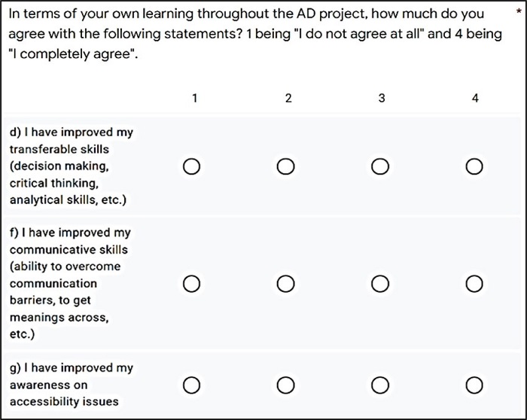Select rating 3 for communicative skills
Screen dimensions: 527x420
click(380, 284)
